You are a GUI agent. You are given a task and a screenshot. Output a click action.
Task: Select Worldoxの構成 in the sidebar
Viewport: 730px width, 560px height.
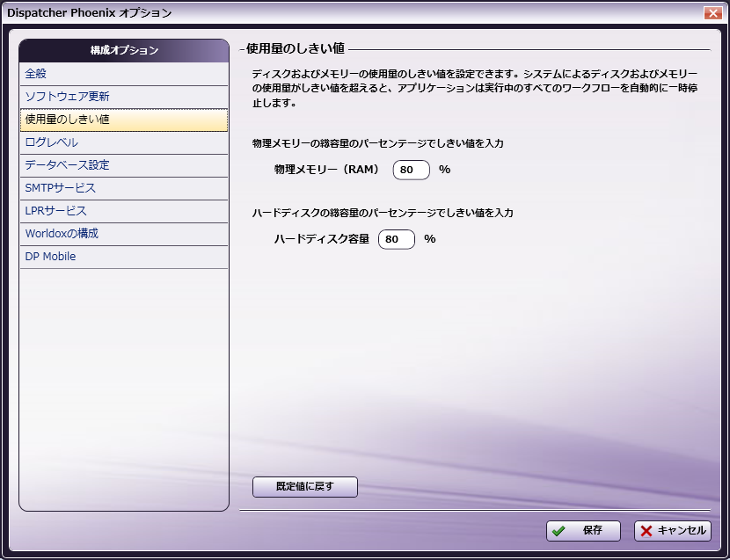click(x=124, y=234)
